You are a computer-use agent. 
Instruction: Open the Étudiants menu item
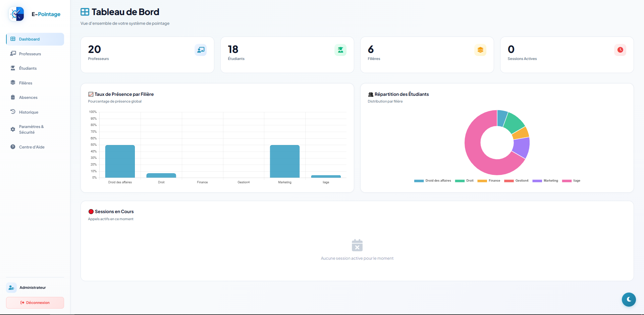pyautogui.click(x=35, y=68)
